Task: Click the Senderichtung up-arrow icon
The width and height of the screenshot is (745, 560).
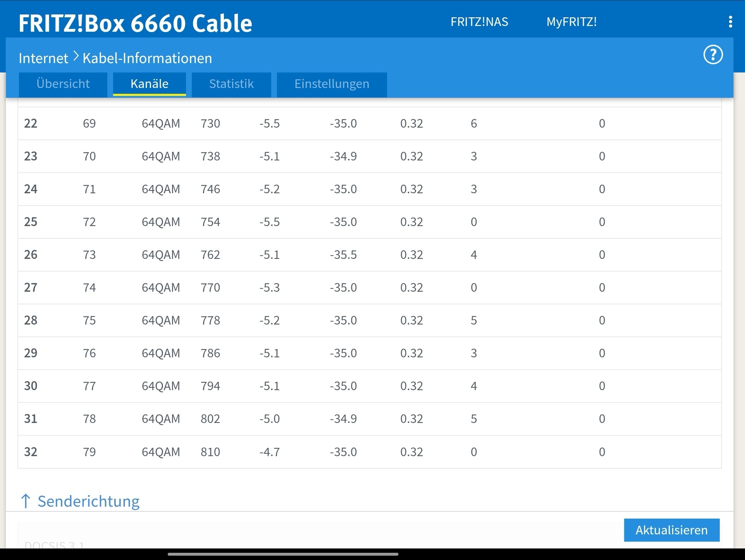Action: click(x=25, y=501)
